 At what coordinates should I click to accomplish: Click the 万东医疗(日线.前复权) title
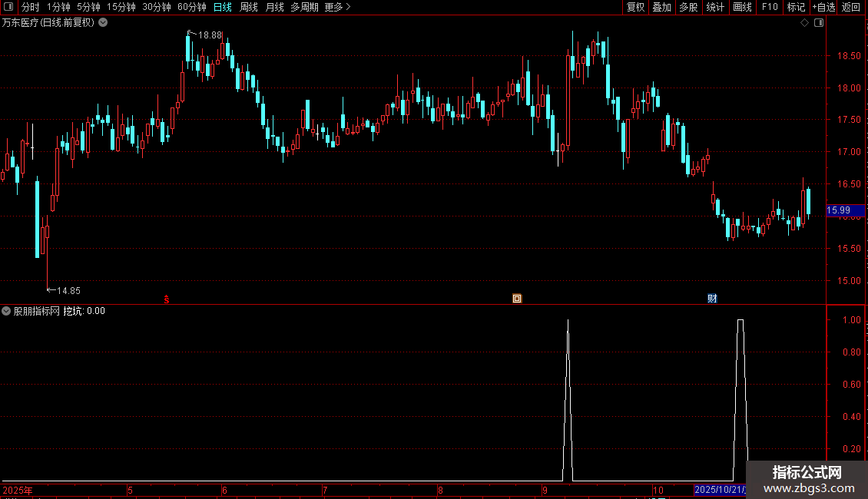[x=48, y=23]
